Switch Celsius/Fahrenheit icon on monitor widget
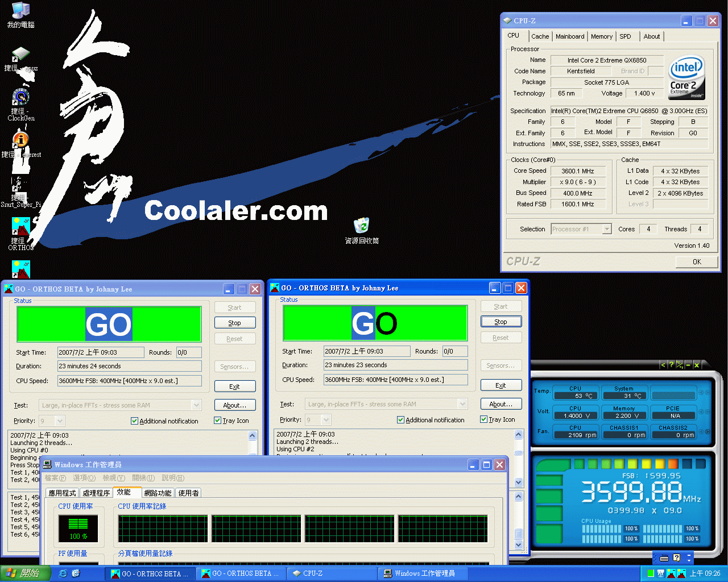Image resolution: width=728 pixels, height=582 pixels. [680, 364]
